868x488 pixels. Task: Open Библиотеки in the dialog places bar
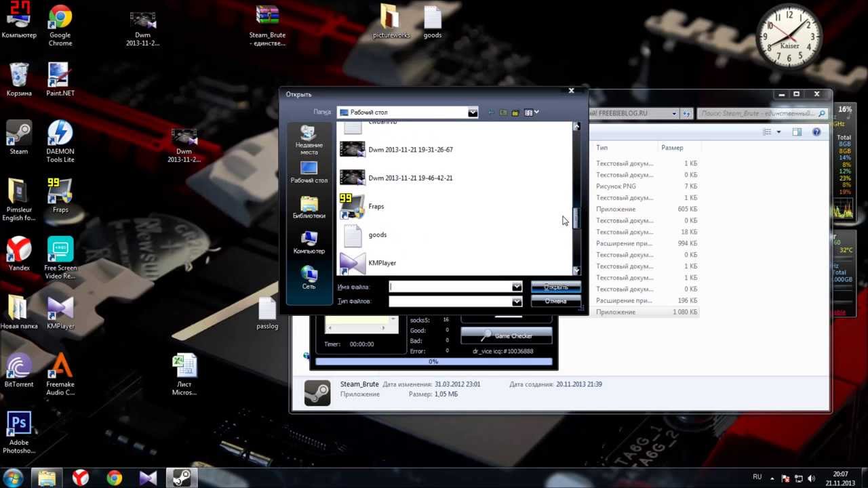309,207
